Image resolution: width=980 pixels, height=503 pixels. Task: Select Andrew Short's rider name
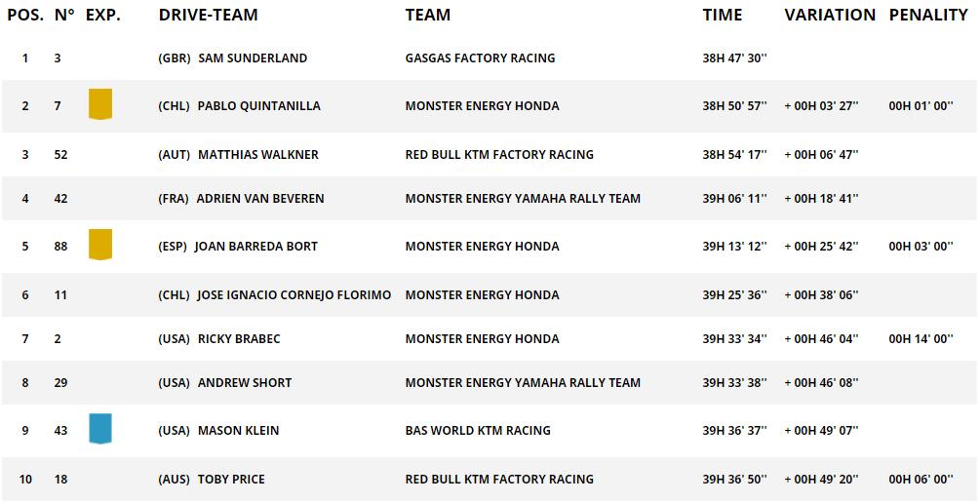pos(245,383)
